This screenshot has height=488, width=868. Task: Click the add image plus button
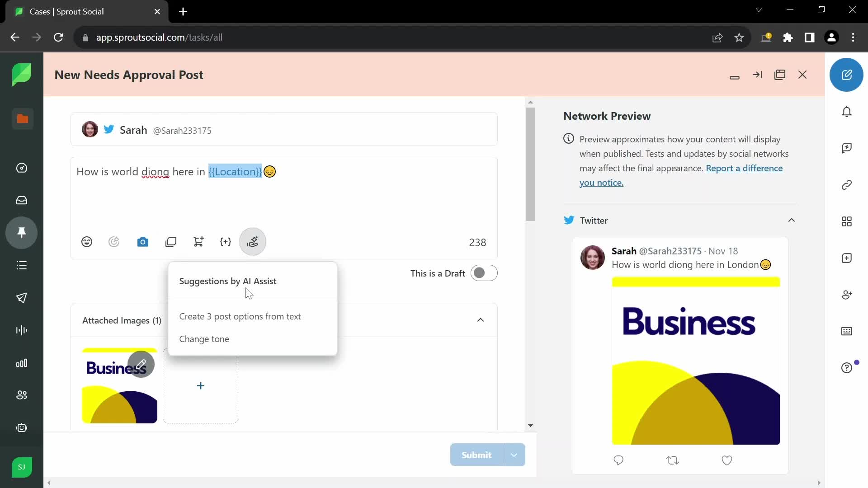200,385
